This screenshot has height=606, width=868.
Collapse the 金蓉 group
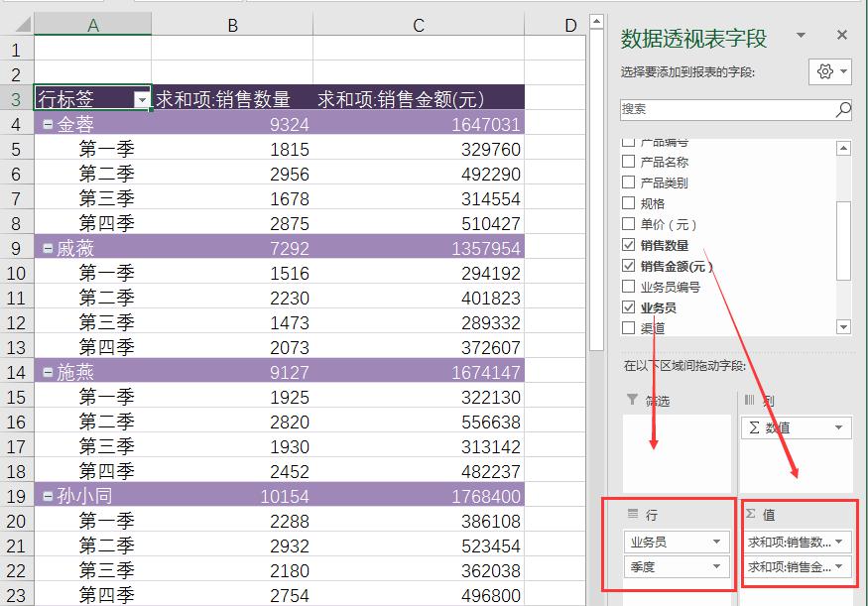(48, 125)
